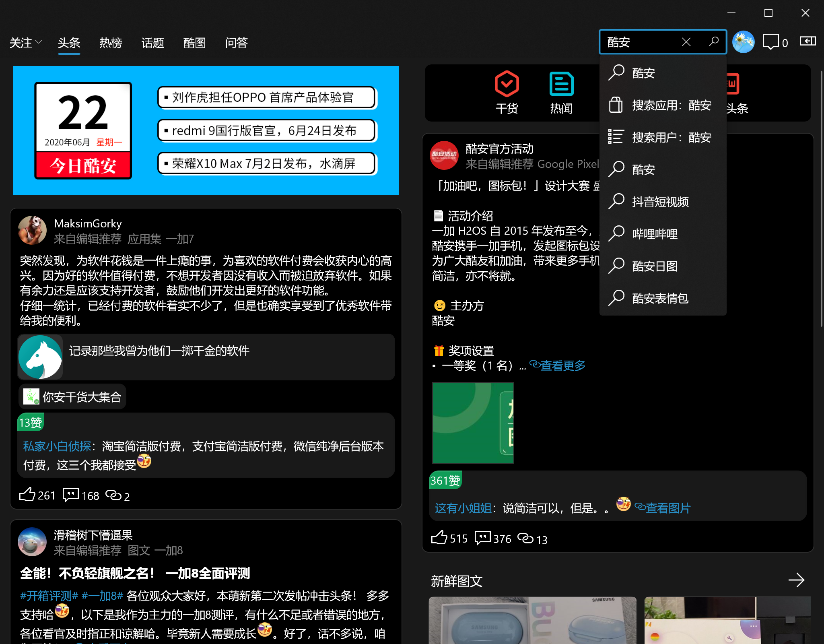Click share icon on MaksimGorky's post

[x=113, y=495]
